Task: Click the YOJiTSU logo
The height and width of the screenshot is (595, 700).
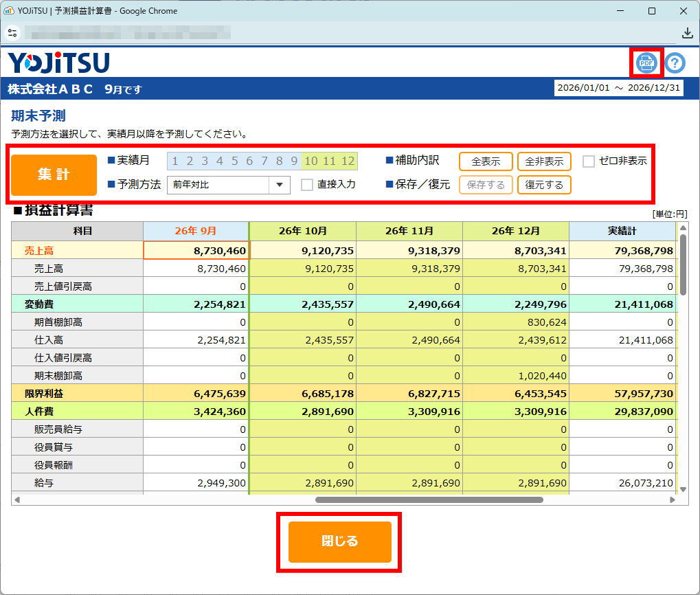Action: (x=59, y=63)
